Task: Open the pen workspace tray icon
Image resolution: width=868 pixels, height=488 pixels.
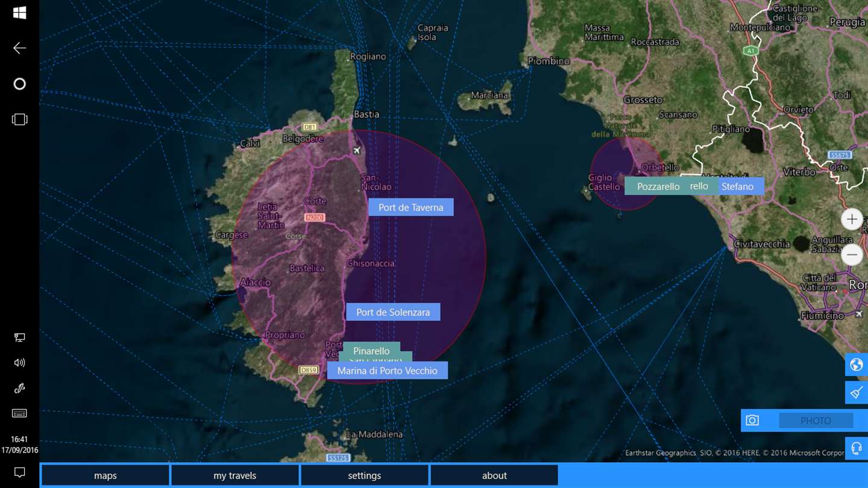Action: (19, 388)
